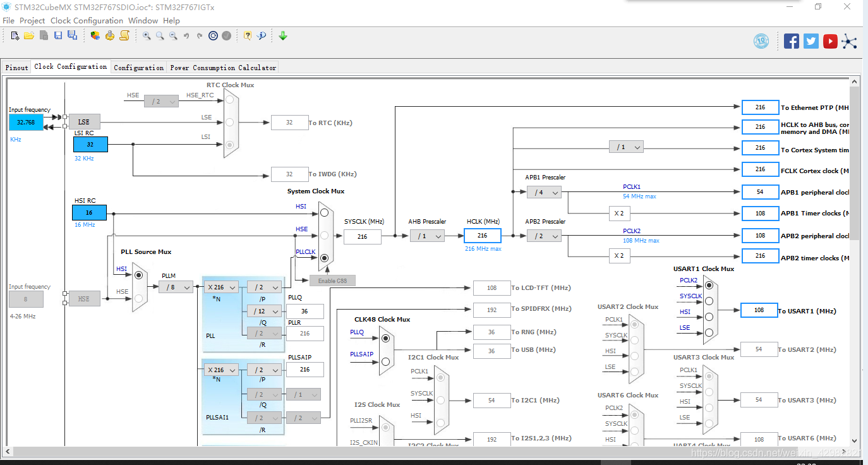Click the 32.768 input frequency field
Viewport: 868px width, 465px height.
[26, 123]
